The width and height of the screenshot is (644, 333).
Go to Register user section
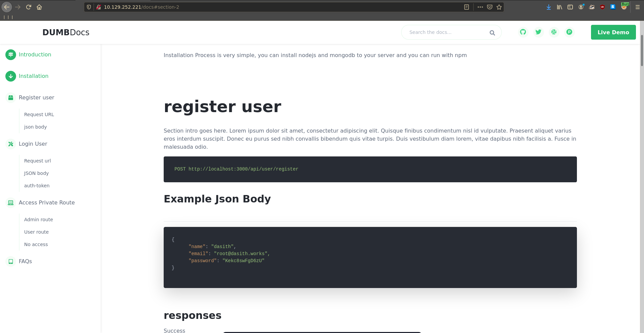point(36,97)
